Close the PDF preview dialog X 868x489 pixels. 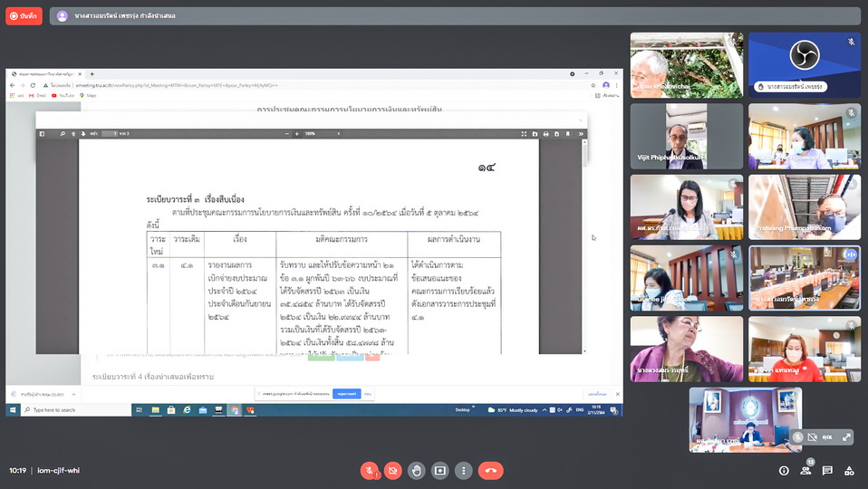[x=581, y=120]
